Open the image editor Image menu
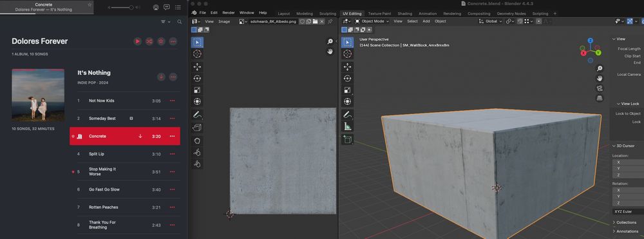 click(x=224, y=21)
